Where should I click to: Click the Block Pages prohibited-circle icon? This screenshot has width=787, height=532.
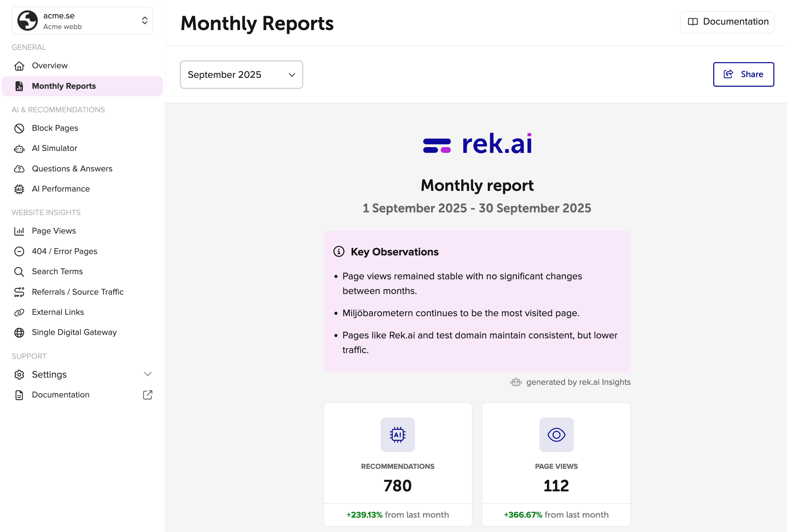pos(19,128)
